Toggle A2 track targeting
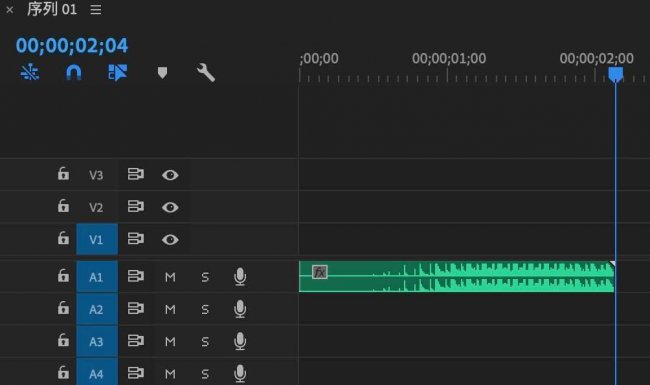The image size is (650, 385). click(x=97, y=309)
